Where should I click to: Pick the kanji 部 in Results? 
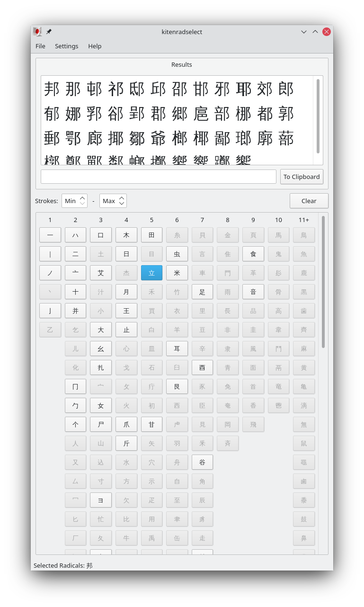222,114
